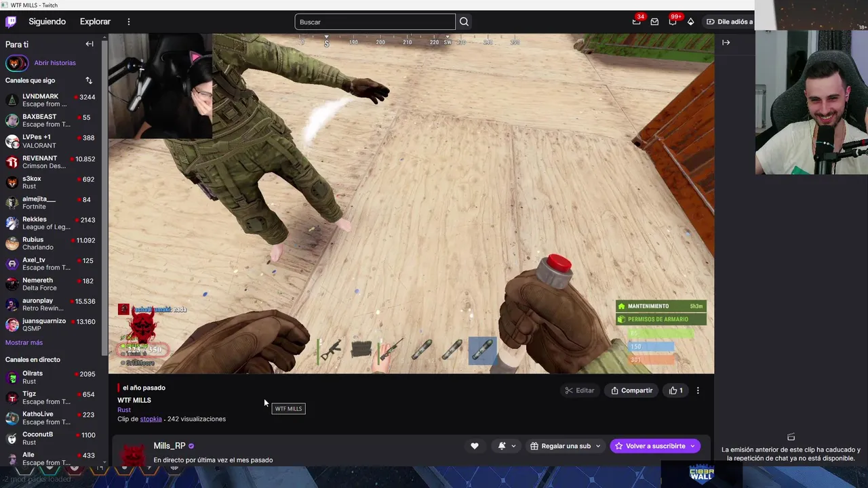Select LVPes +1 VALORANT channel
The width and height of the screenshot is (868, 488).
pyautogui.click(x=50, y=141)
